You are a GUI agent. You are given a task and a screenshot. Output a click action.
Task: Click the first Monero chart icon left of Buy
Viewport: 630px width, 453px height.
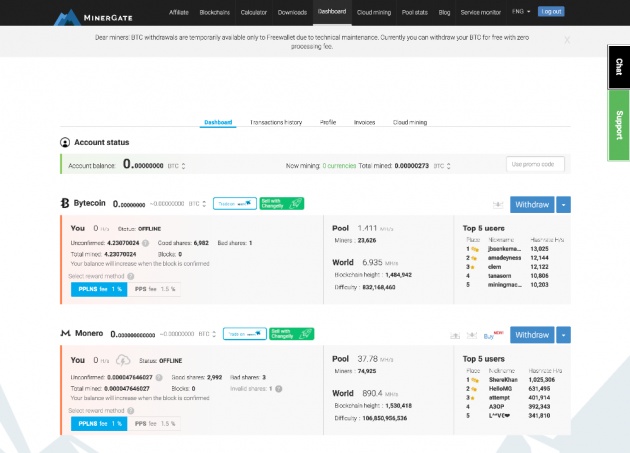pyautogui.click(x=455, y=335)
